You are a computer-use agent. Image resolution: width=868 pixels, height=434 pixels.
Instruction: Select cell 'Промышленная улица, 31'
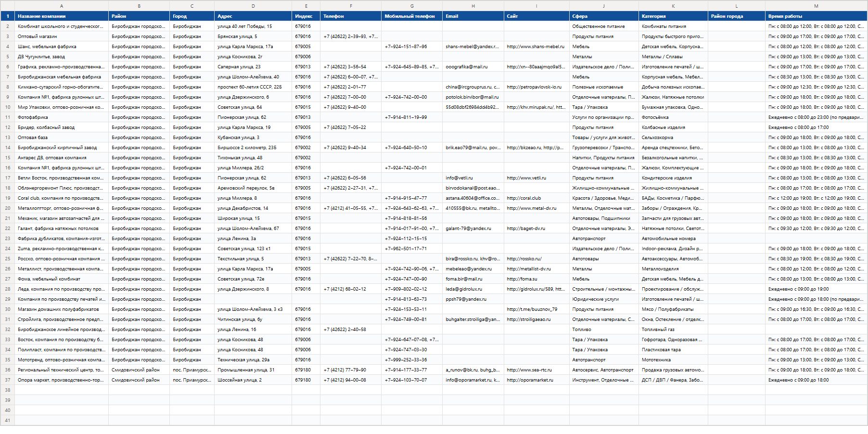click(x=253, y=370)
